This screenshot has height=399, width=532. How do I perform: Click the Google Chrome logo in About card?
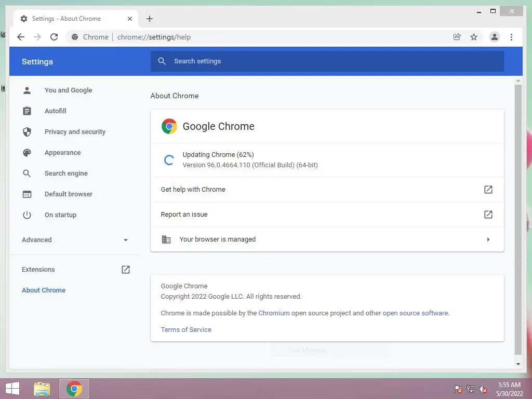click(169, 126)
